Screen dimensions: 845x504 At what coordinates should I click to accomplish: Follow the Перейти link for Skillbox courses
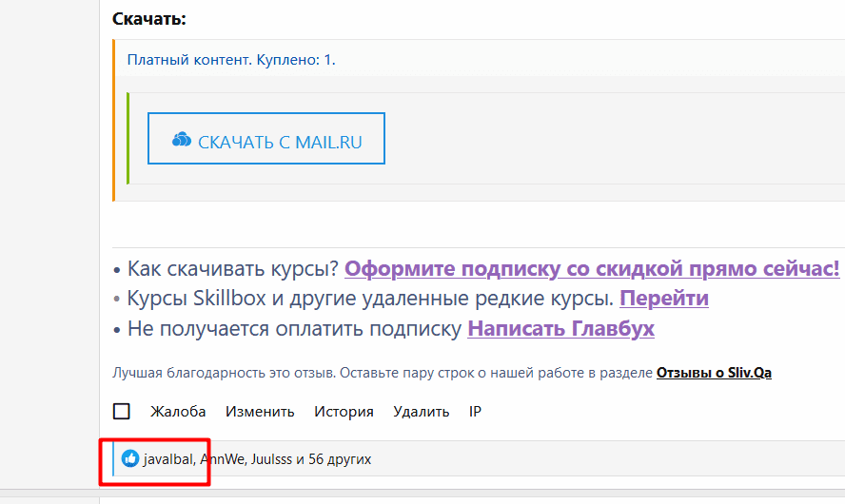pos(663,299)
